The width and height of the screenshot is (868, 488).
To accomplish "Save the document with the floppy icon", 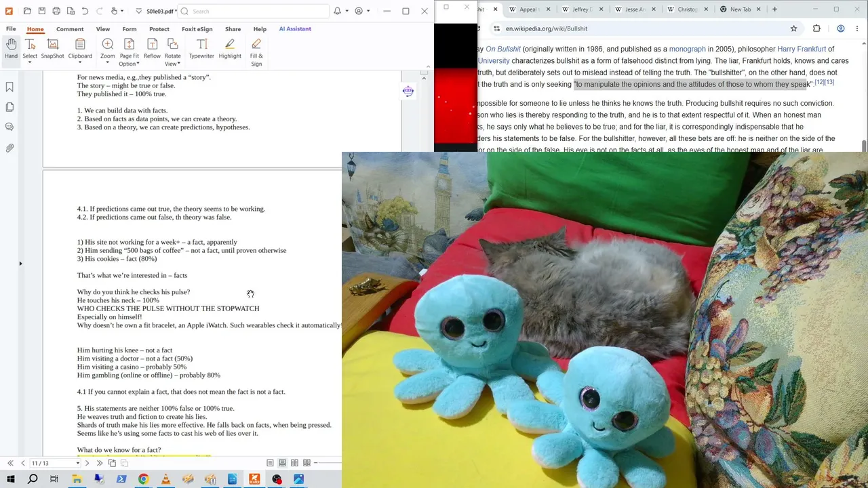I will pyautogui.click(x=41, y=11).
